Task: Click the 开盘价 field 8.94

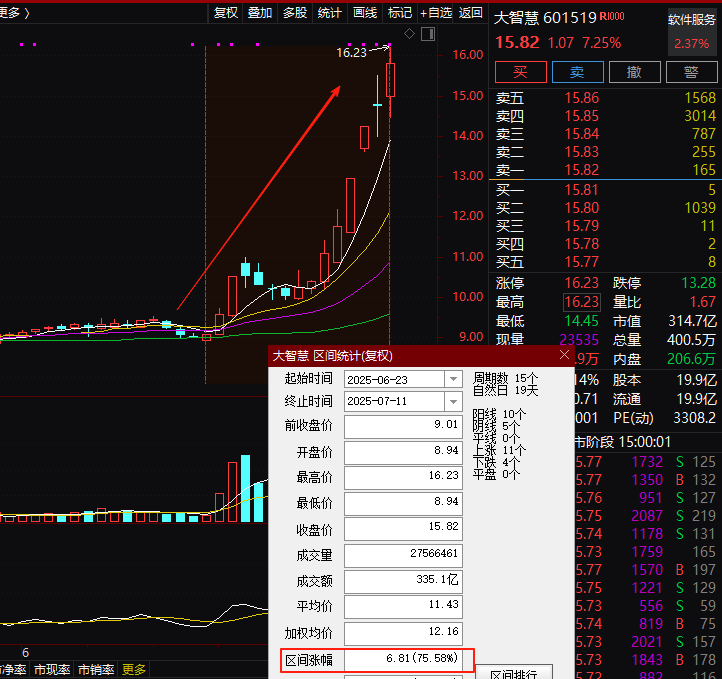Action: 403,452
